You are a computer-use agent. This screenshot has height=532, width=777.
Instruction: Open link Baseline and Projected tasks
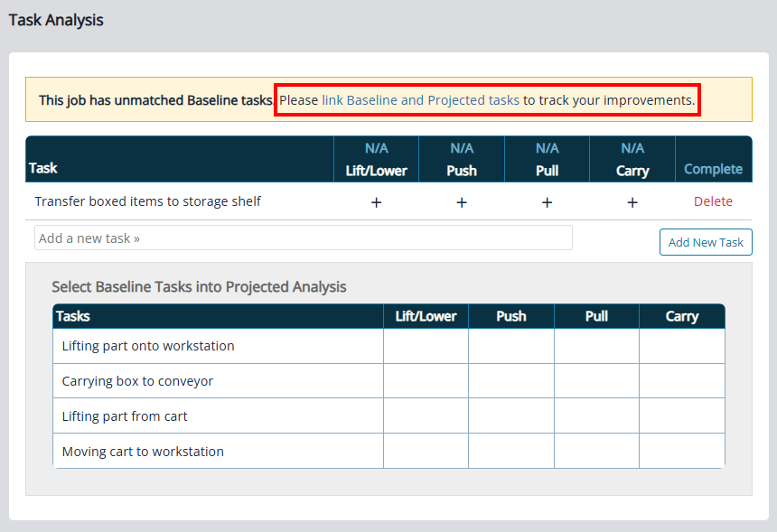(420, 100)
